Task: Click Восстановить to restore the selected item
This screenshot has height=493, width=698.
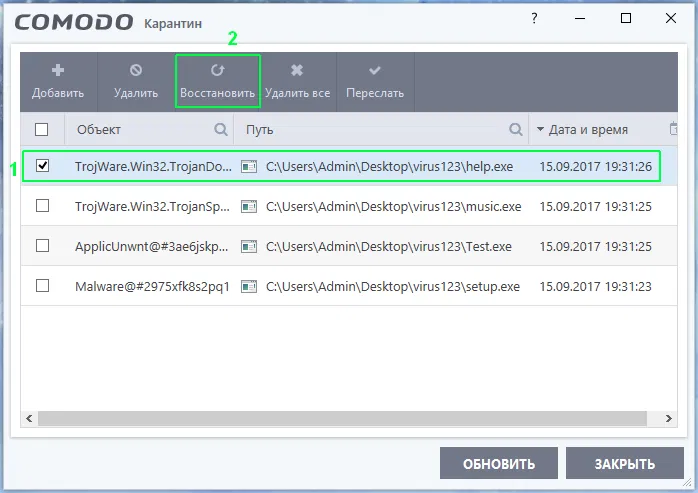Action: point(217,82)
